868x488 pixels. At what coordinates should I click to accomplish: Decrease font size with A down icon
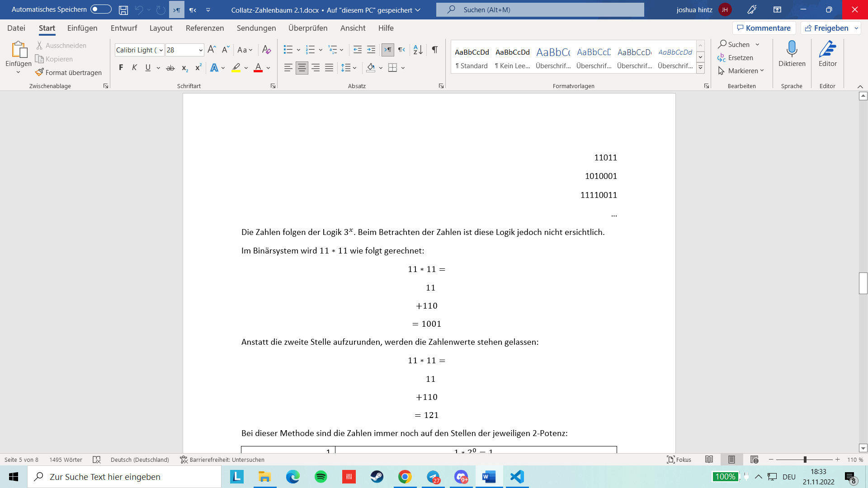point(226,50)
